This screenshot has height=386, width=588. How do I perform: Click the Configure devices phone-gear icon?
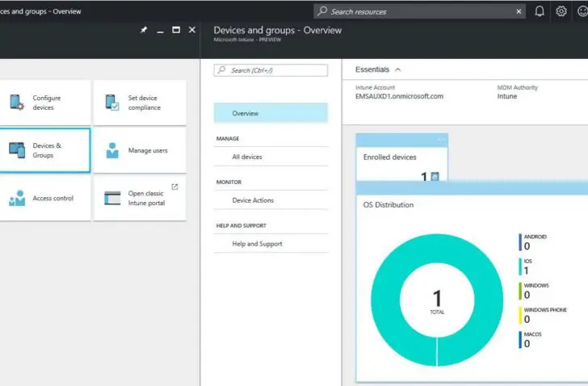click(16, 103)
